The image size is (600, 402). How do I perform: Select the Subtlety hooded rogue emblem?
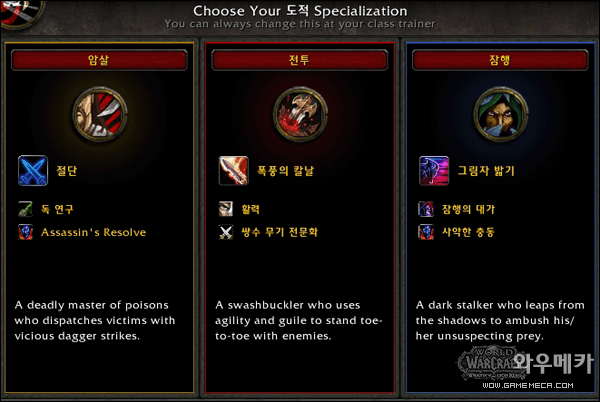click(x=501, y=114)
